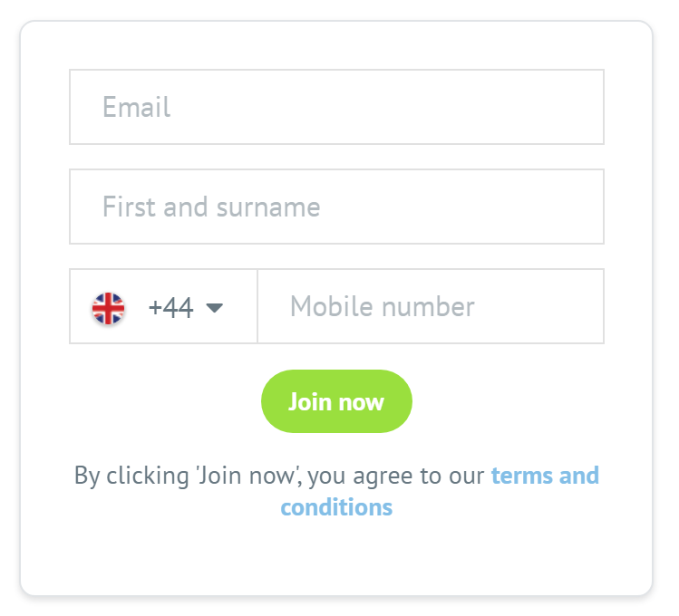Click into the First and surname field

[x=337, y=207]
